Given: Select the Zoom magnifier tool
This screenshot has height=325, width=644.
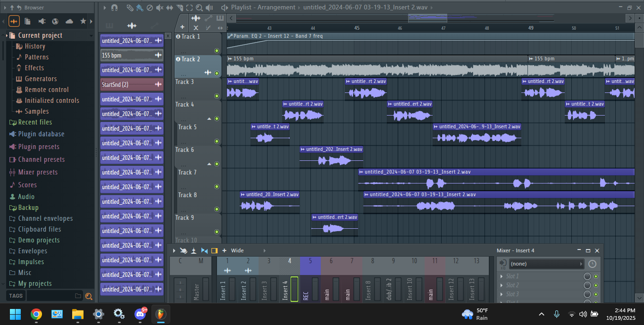Looking at the screenshot, I should [199, 8].
